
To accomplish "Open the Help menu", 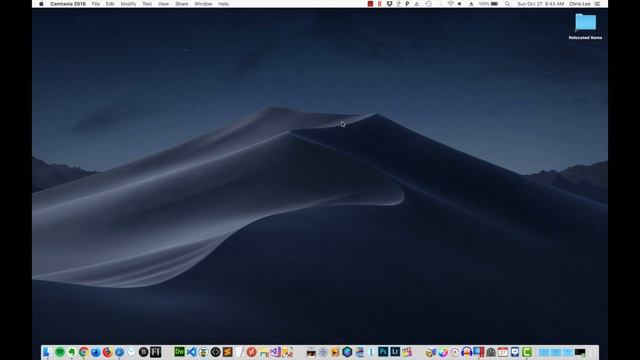I will coord(223,4).
